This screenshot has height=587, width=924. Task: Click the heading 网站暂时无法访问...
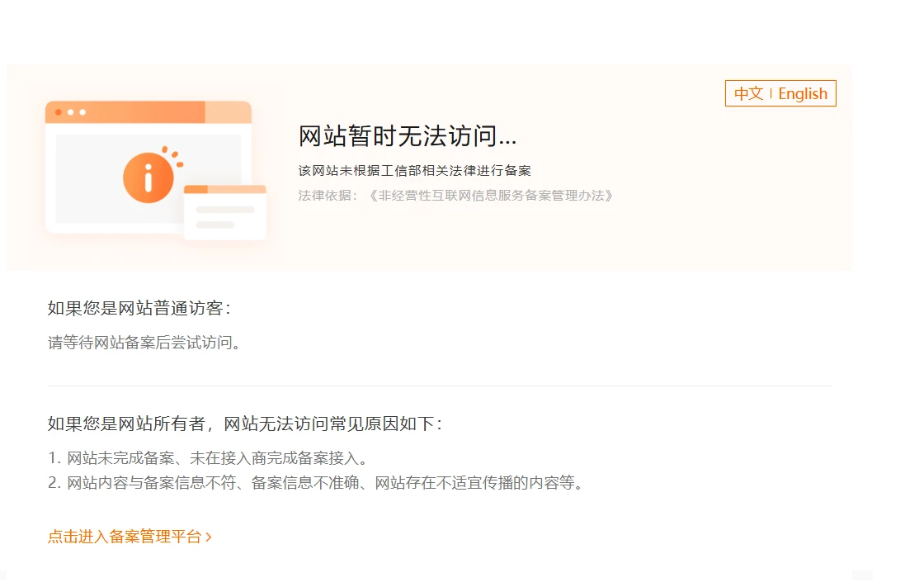[408, 137]
